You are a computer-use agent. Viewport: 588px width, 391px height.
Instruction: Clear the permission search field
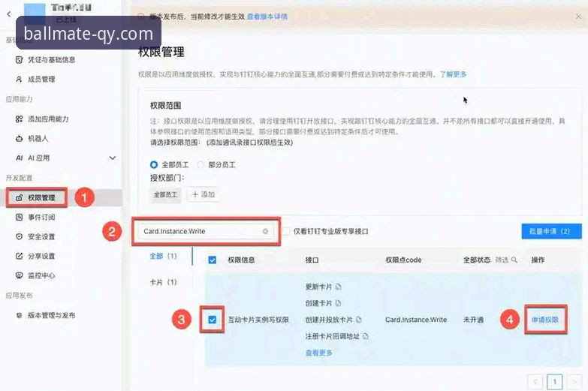pyautogui.click(x=265, y=231)
